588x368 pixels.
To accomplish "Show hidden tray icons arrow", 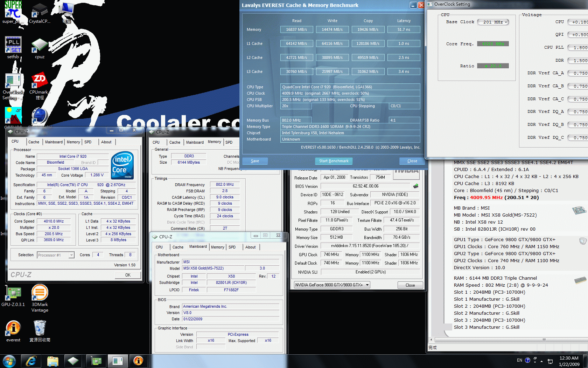I will tap(541, 361).
